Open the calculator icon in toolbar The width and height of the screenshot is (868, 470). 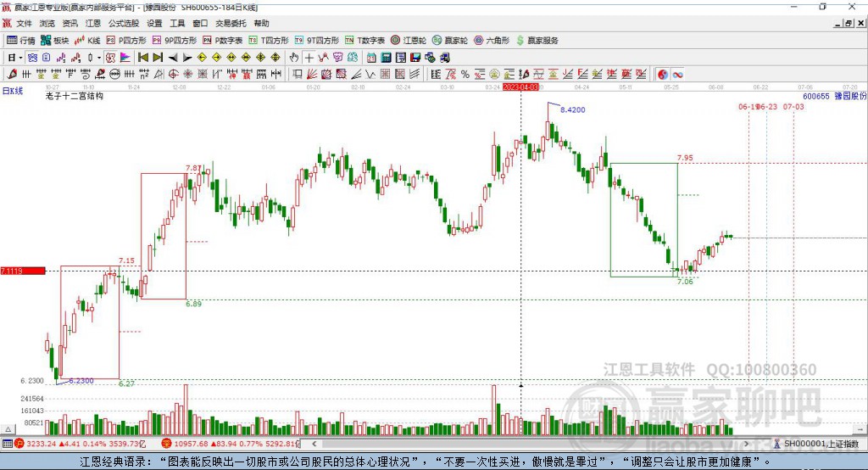click(x=387, y=58)
